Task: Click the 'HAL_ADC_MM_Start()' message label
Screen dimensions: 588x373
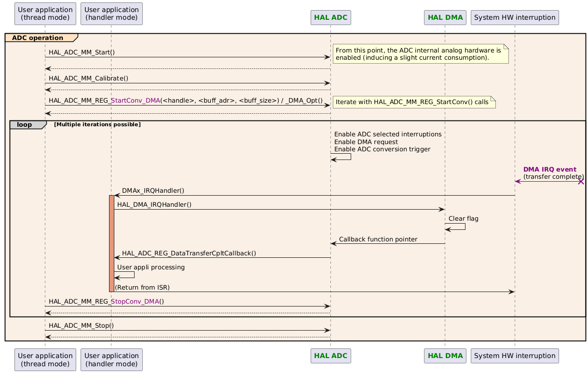Action: (x=82, y=52)
